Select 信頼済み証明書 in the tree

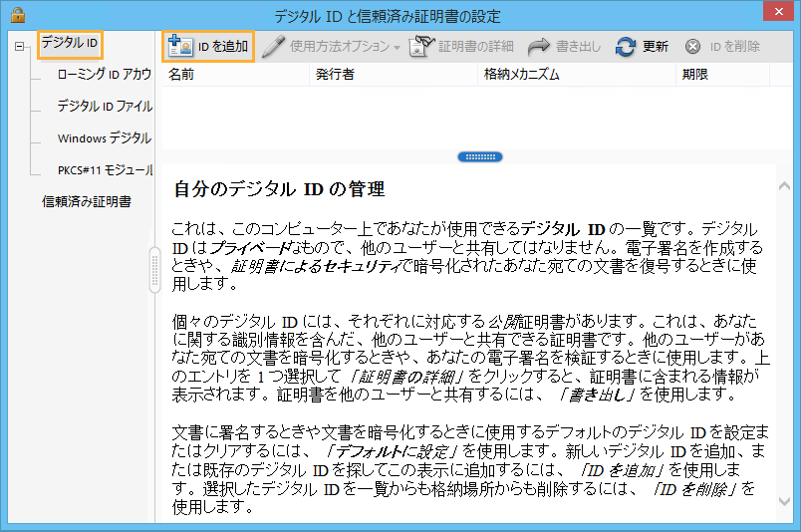click(87, 202)
